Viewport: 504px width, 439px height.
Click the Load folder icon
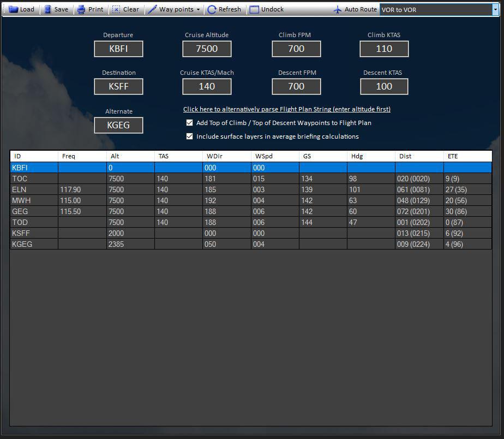tap(13, 9)
